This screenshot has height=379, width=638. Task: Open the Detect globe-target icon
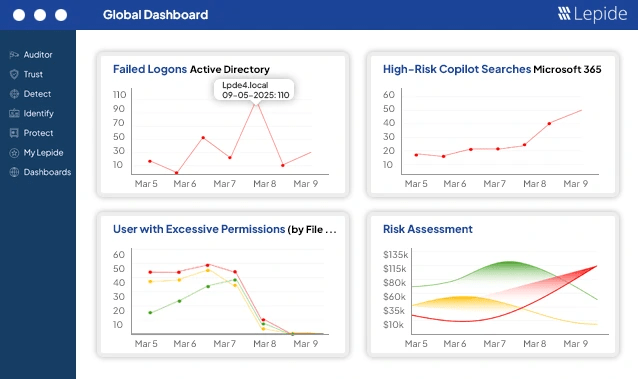(14, 94)
